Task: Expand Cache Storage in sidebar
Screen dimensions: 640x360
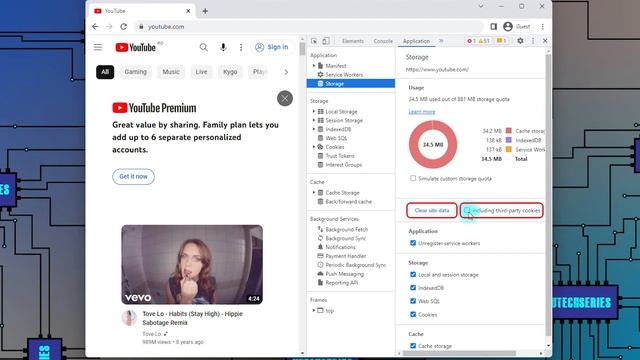Action: [313, 193]
